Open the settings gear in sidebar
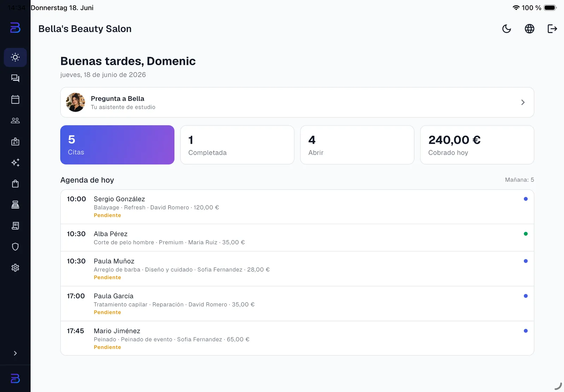This screenshot has width=564, height=392. [x=15, y=268]
